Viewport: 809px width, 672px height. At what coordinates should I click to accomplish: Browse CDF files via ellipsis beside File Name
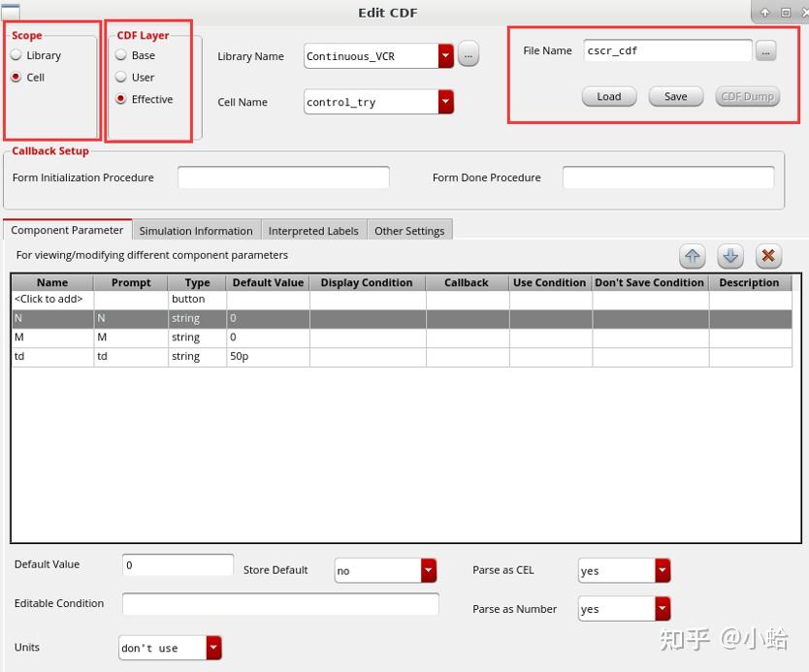pos(767,48)
